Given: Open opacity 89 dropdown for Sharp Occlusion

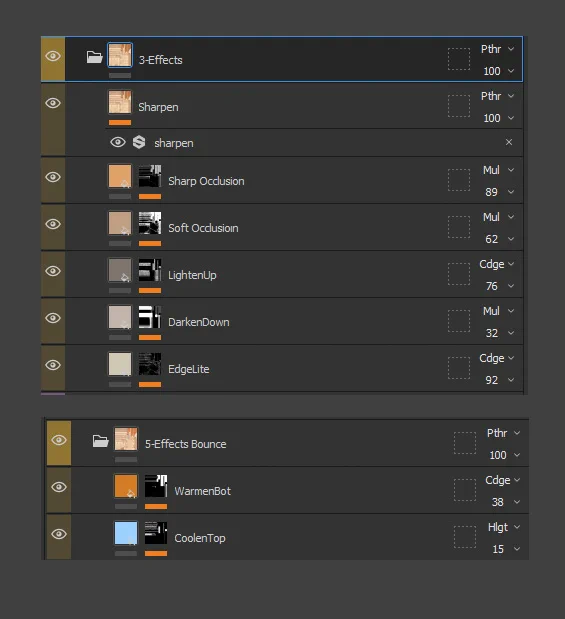Looking at the screenshot, I should 500,192.
